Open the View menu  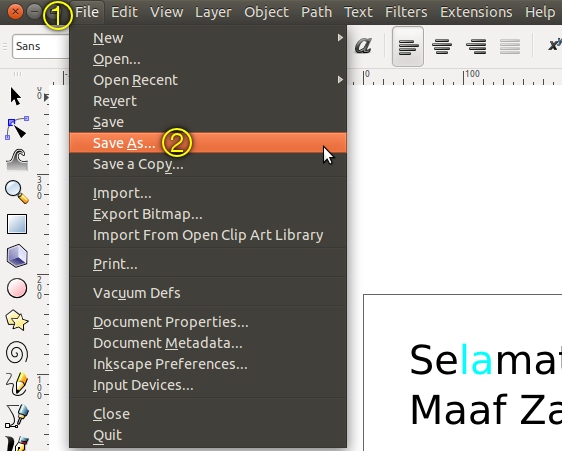click(x=167, y=12)
